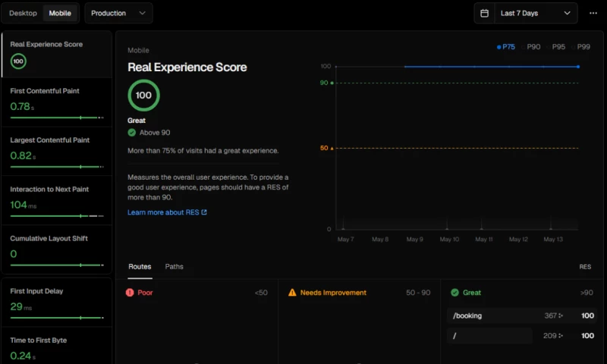Open the / root route row
Screen dimensions: 607x364
pyautogui.click(x=521, y=336)
